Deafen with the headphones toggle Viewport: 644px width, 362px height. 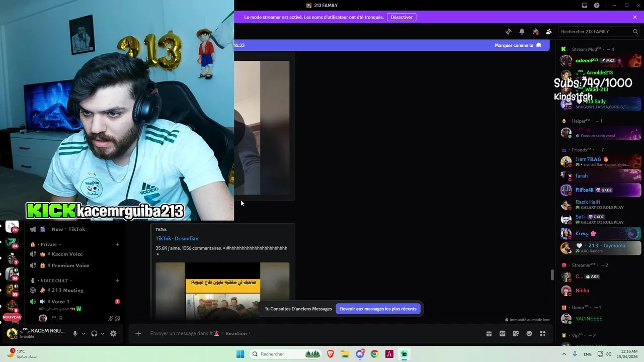[94, 333]
